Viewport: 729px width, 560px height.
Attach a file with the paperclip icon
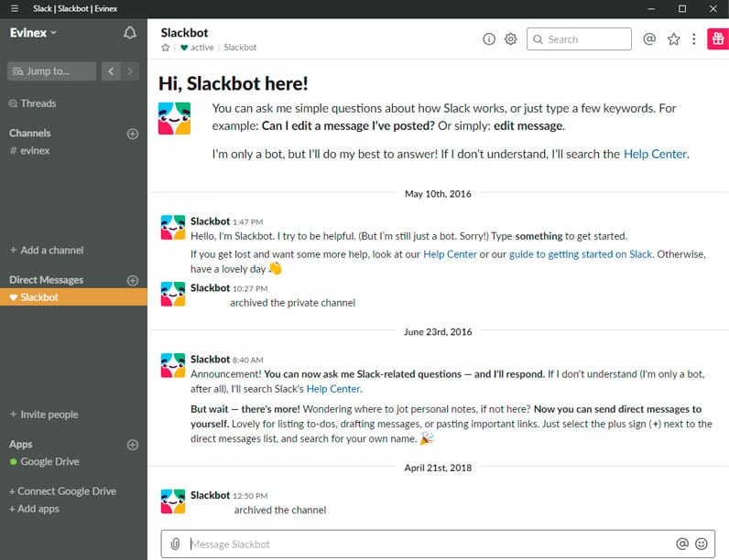click(175, 544)
